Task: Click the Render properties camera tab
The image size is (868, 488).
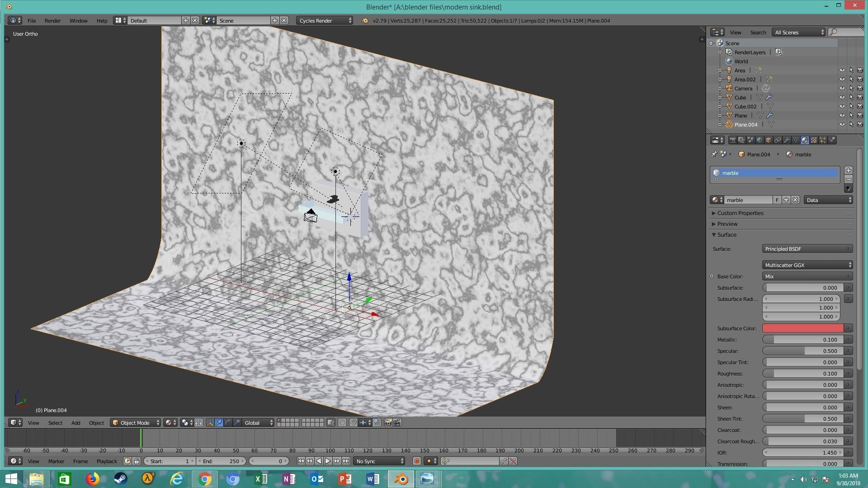Action: point(733,140)
